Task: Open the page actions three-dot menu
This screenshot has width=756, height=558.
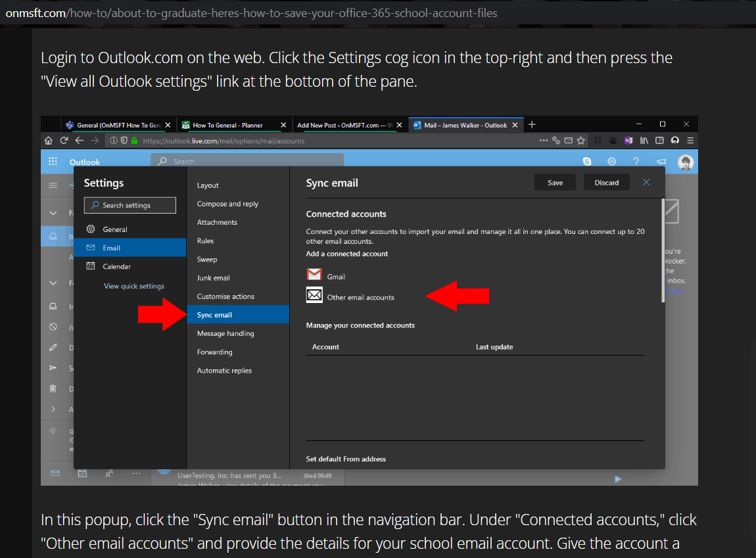Action: click(544, 141)
